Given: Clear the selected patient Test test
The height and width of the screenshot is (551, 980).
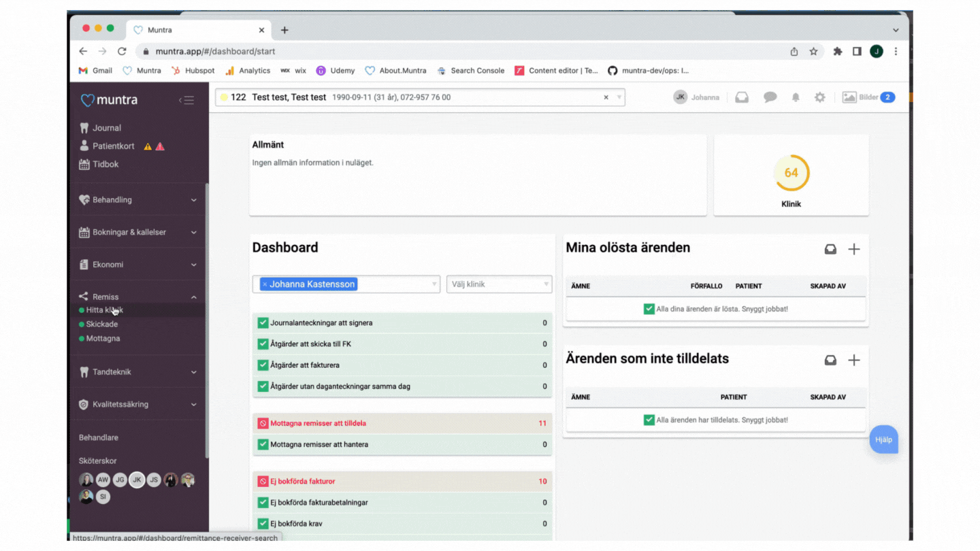Looking at the screenshot, I should click(606, 97).
